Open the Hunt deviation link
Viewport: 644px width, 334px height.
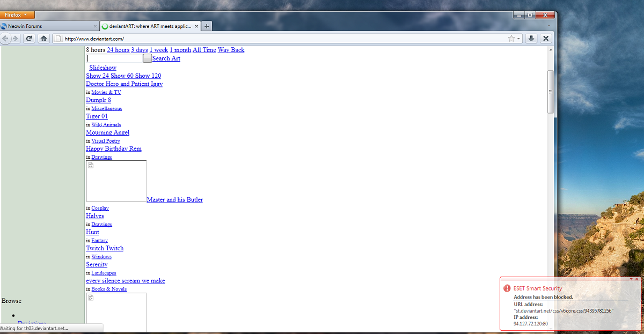pyautogui.click(x=92, y=232)
